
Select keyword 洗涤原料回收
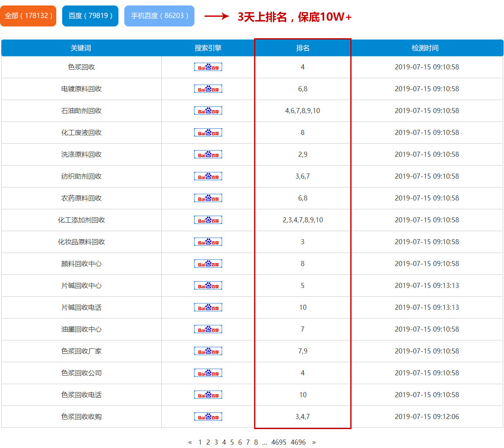coord(81,154)
